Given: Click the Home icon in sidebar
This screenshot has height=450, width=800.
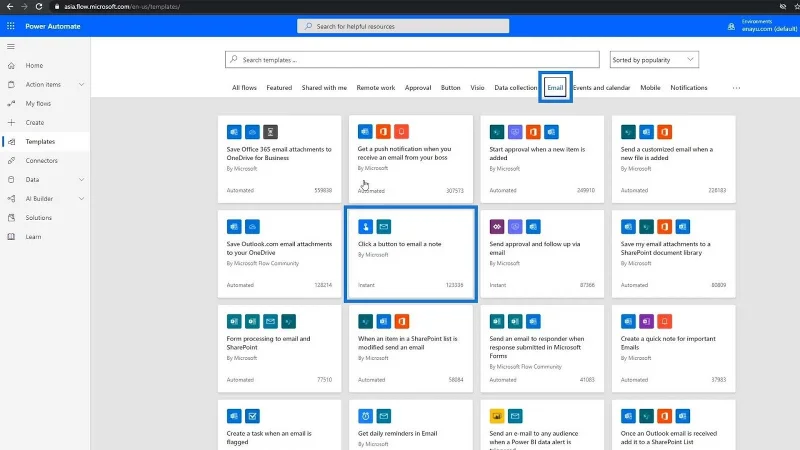Looking at the screenshot, I should click(x=11, y=65).
